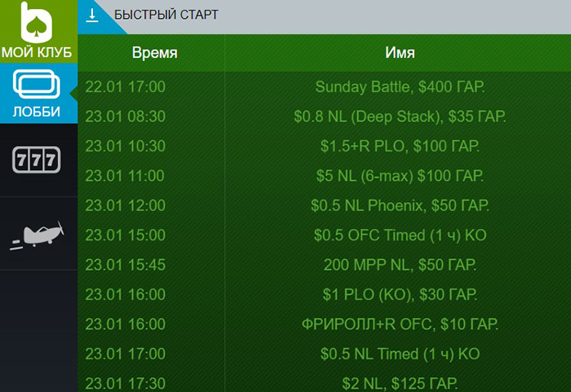Open Sunday Battle $400 tournament
The width and height of the screenshot is (571, 392).
pos(400,86)
